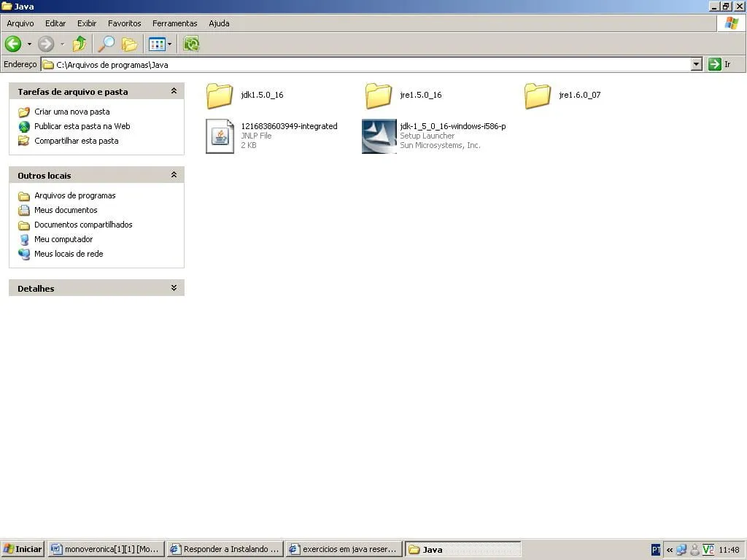
Task: Open the Ferramentas menu
Action: click(x=175, y=23)
